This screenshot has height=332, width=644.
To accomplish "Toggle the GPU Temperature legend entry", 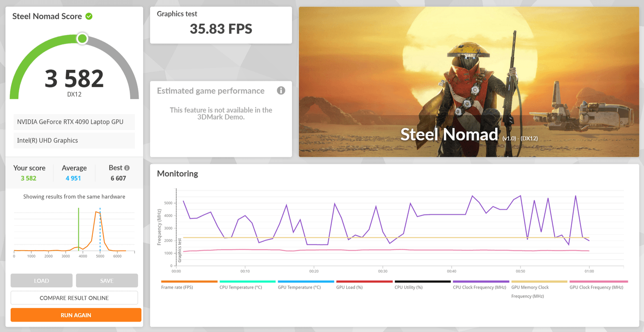I will pos(306,285).
